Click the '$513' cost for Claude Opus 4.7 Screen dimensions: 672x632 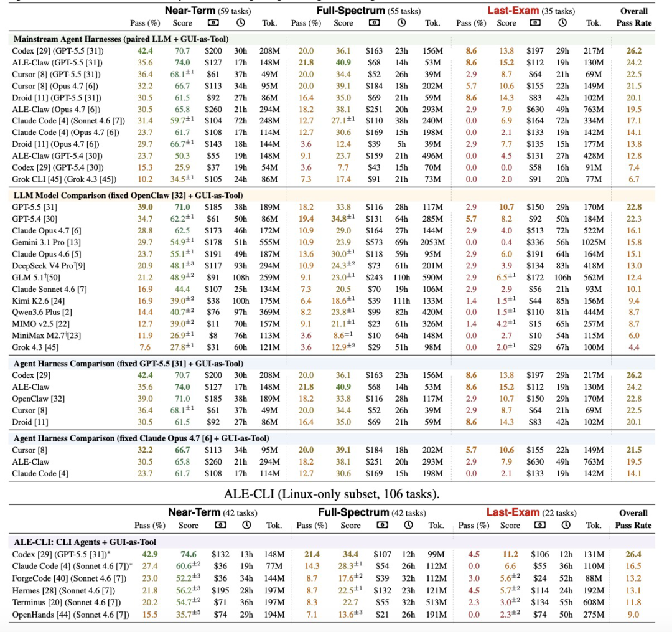pos(535,230)
